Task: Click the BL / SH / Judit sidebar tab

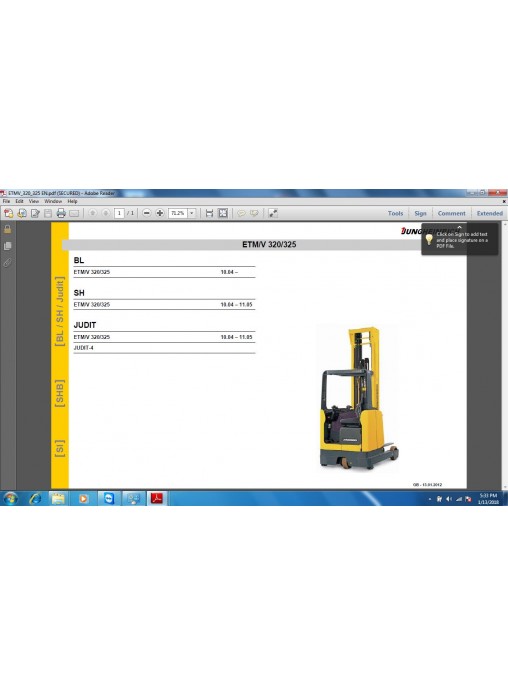Action: pyautogui.click(x=60, y=312)
